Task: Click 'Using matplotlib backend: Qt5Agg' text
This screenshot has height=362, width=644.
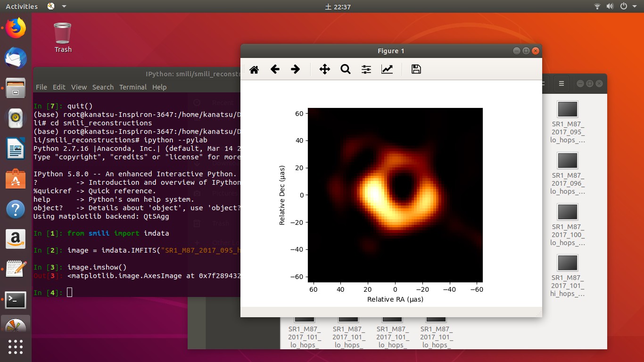Action: [x=101, y=216]
